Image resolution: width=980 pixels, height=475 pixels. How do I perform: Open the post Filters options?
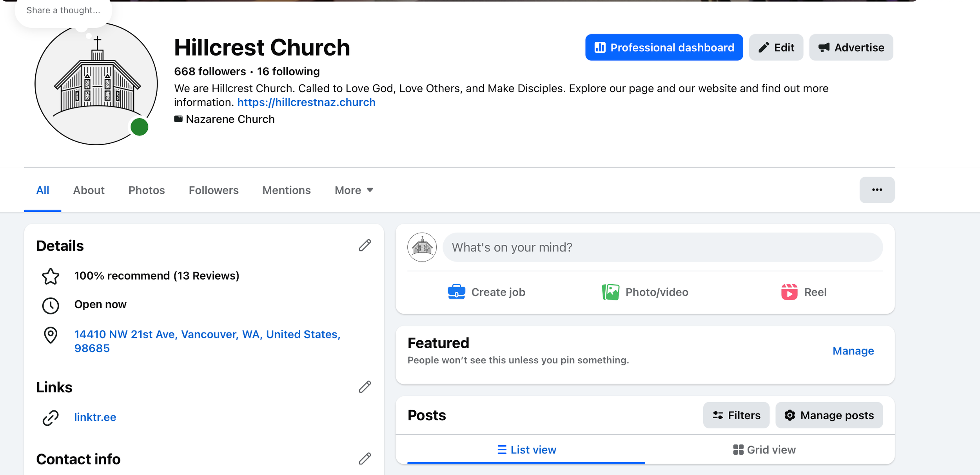736,415
